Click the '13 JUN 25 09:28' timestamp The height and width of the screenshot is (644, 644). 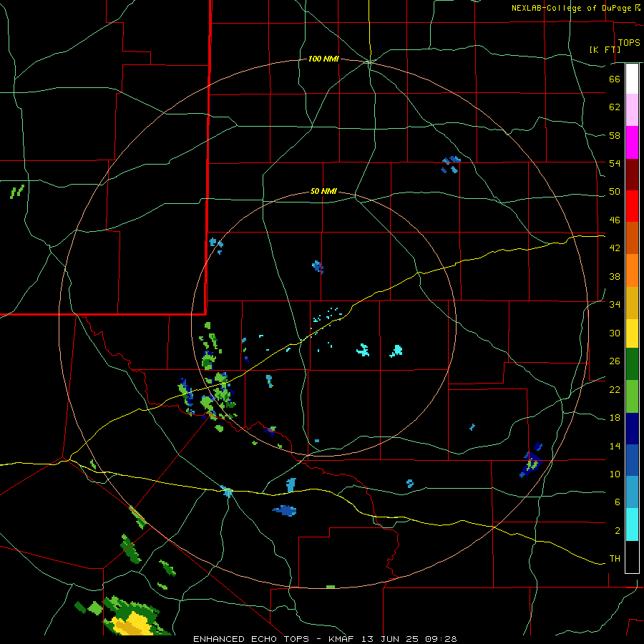tap(409, 639)
